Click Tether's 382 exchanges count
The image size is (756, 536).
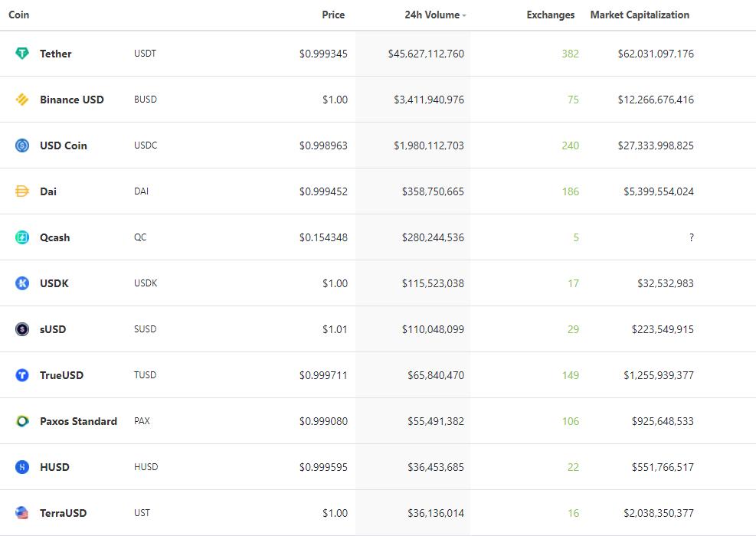click(x=570, y=54)
